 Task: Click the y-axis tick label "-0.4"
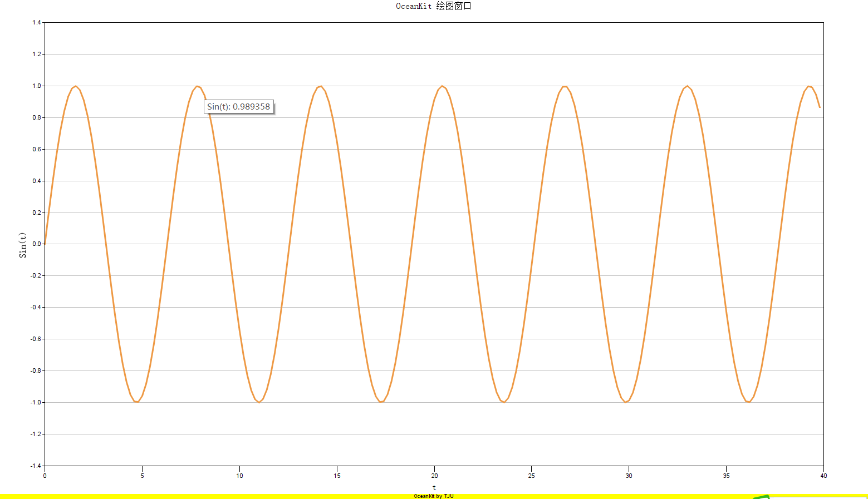36,308
